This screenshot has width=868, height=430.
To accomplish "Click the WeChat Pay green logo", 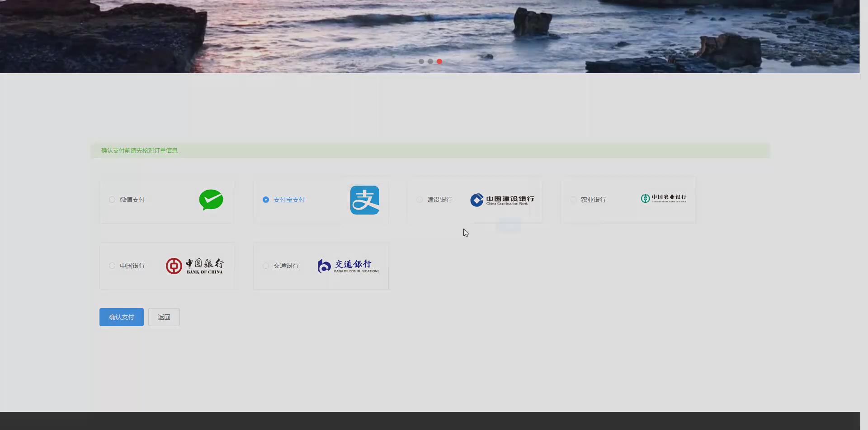I will coord(211,200).
